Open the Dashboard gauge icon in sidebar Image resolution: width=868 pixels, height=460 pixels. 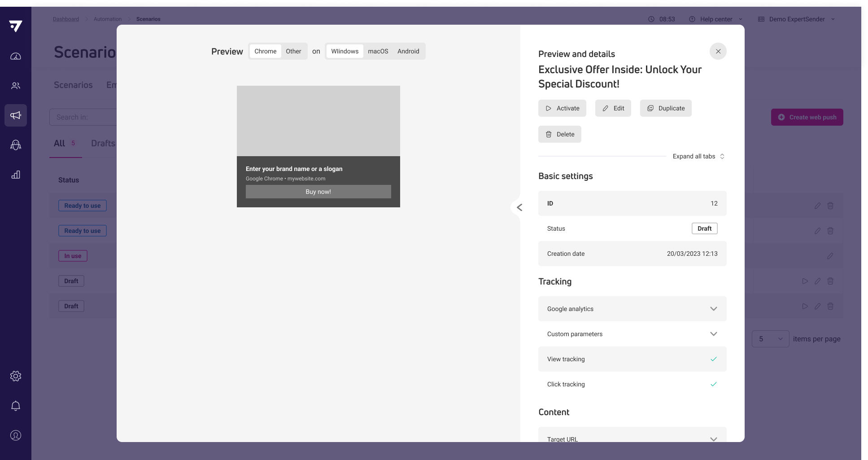point(16,56)
